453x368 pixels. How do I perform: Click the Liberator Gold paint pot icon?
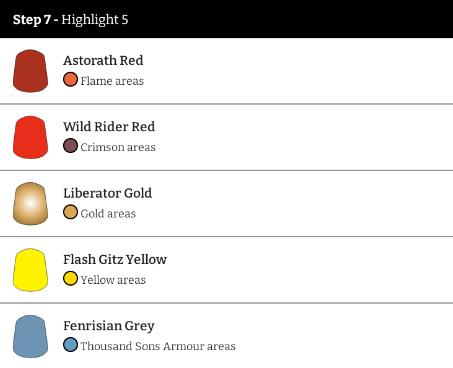coord(30,203)
